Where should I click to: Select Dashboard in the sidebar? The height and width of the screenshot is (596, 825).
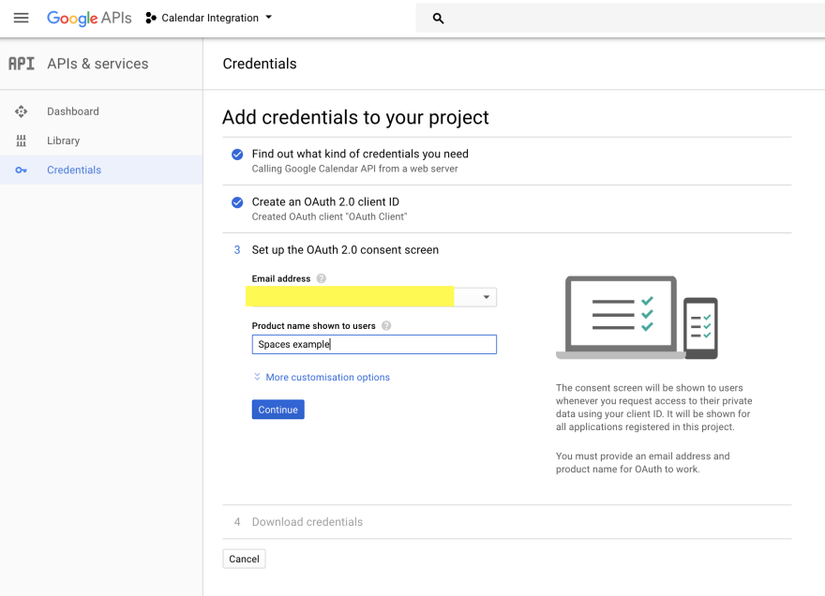[73, 111]
